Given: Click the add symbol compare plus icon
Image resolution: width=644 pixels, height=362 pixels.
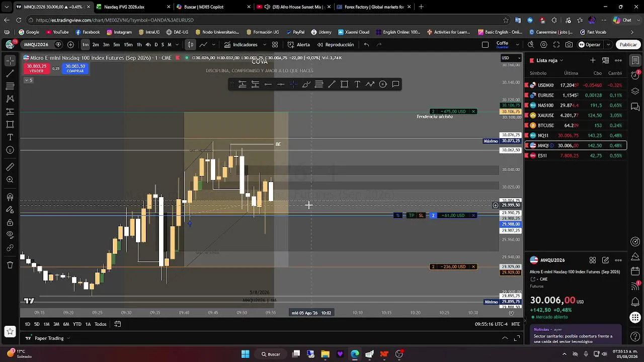Looking at the screenshot, I should 70,45.
